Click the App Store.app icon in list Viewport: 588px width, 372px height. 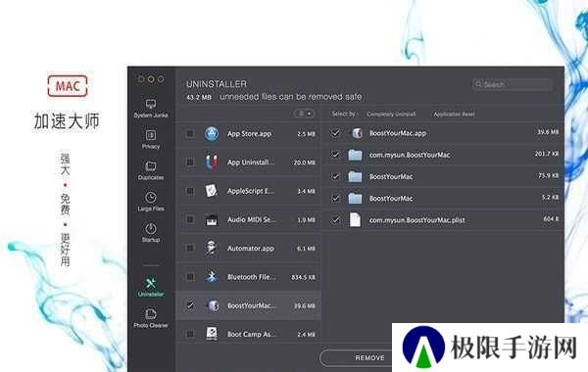212,134
